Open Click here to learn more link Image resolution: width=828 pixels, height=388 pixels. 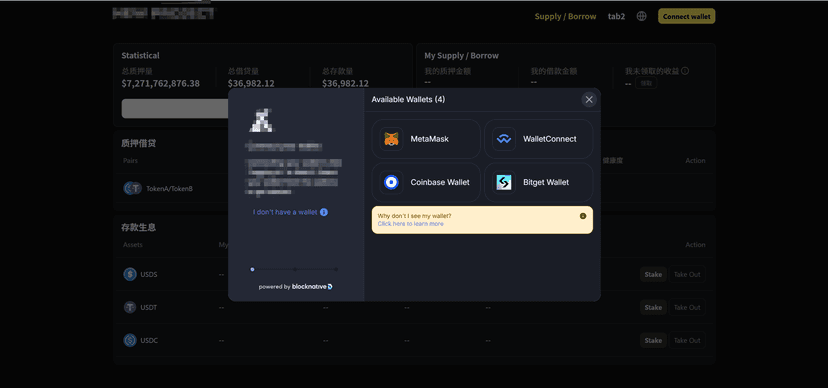point(411,224)
